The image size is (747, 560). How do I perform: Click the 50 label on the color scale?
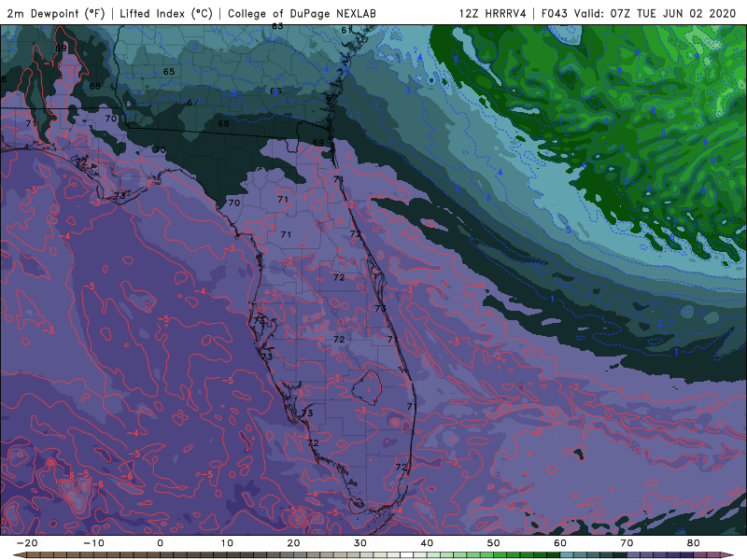point(494,543)
